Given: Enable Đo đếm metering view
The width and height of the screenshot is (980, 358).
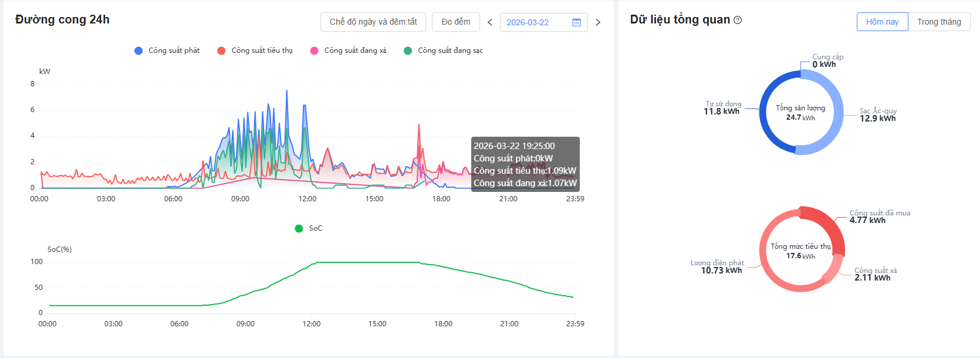Looking at the screenshot, I should 456,22.
